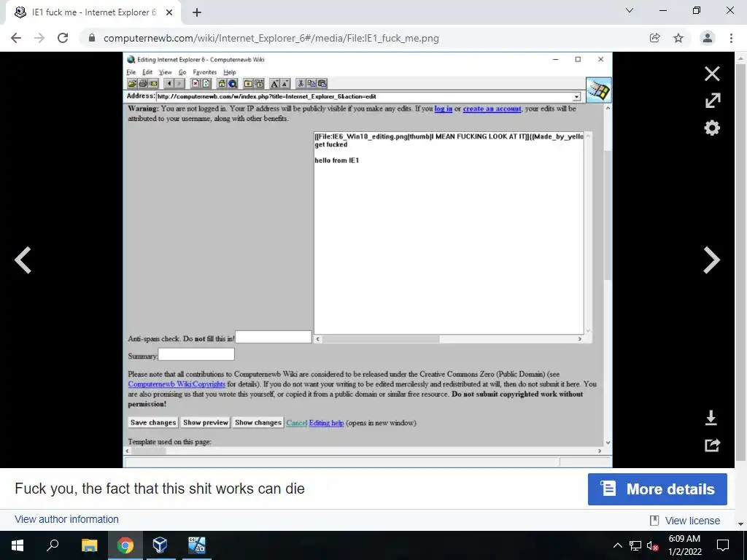Go to the previous image
747x560 pixels.
(23, 260)
